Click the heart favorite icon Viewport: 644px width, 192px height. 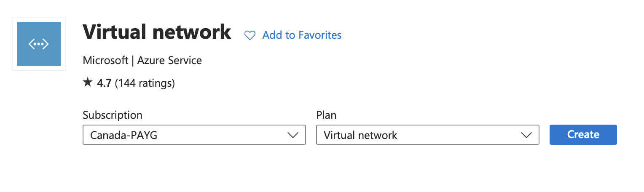coord(250,35)
